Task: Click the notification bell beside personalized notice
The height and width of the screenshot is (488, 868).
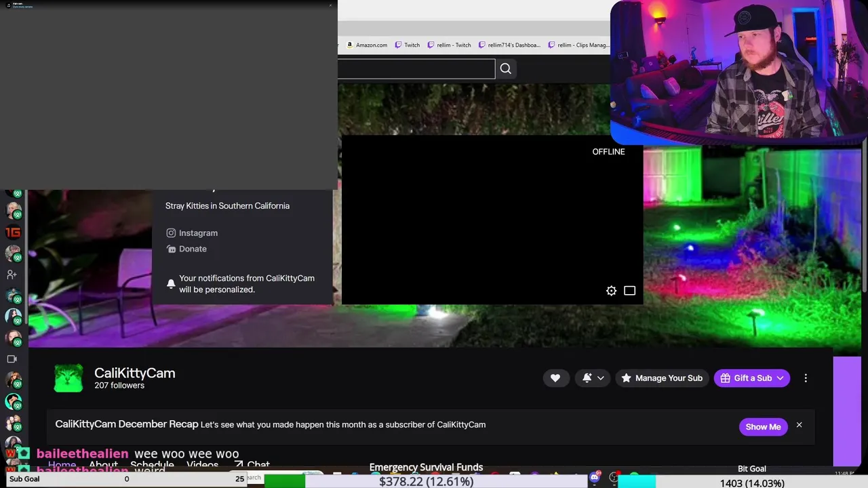Action: pos(171,283)
